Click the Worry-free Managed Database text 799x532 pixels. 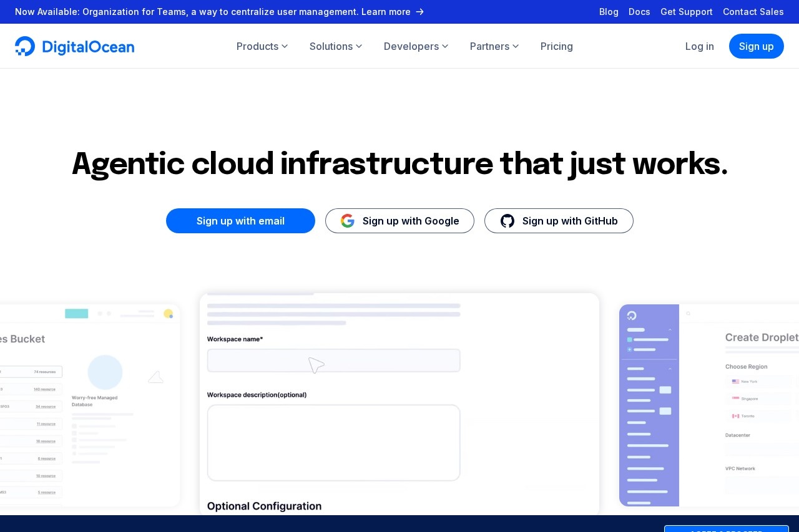pyautogui.click(x=95, y=401)
